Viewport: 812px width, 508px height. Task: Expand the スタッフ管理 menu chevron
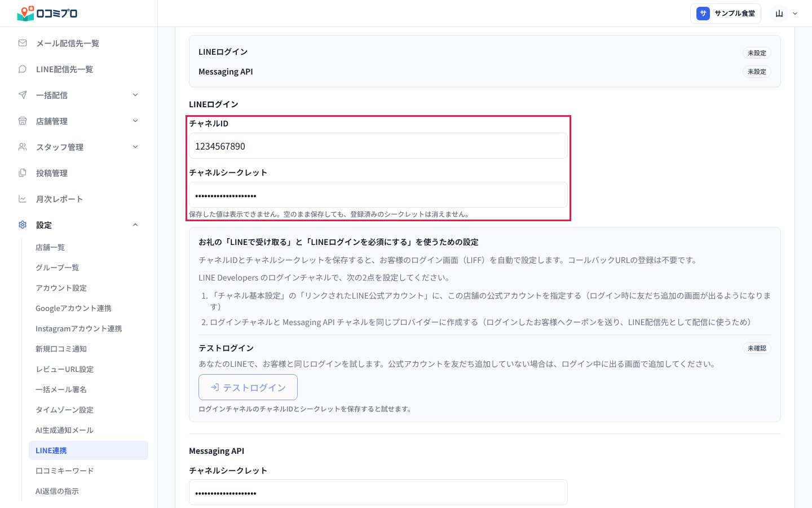[x=135, y=147]
